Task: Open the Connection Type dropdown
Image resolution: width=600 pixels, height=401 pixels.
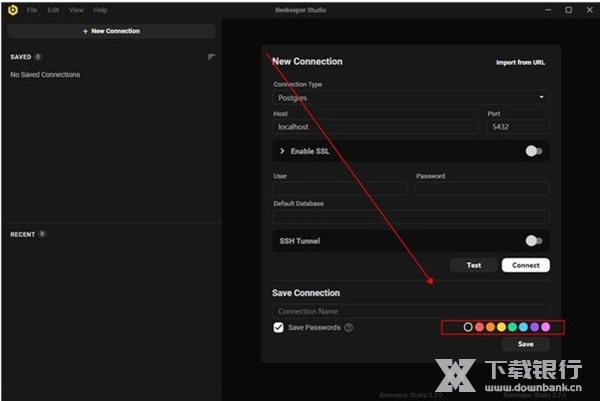Action: pyautogui.click(x=411, y=98)
